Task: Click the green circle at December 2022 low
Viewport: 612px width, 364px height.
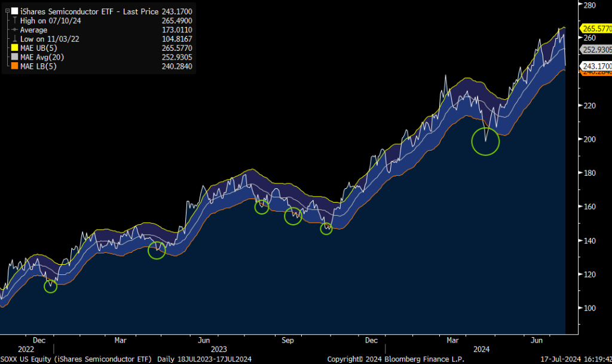Action: (x=50, y=286)
